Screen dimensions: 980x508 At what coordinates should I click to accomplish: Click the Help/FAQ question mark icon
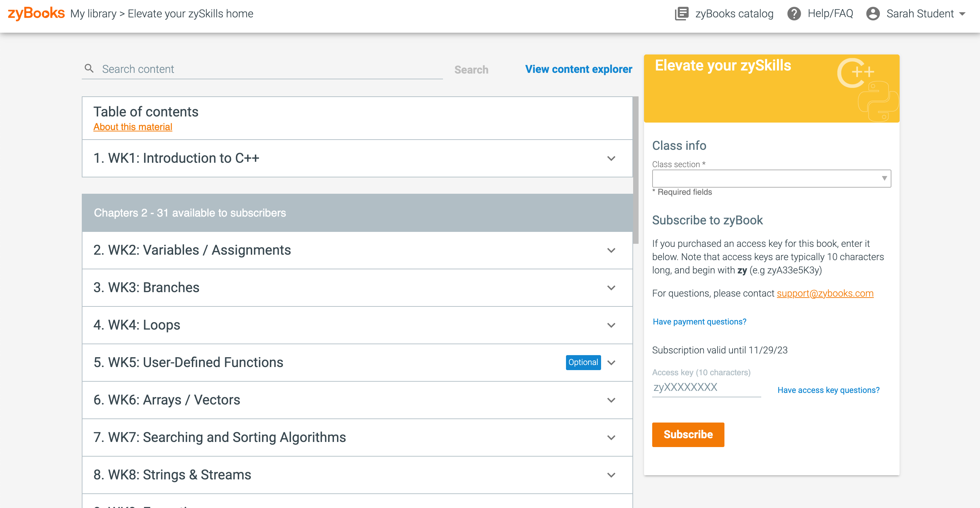[794, 14]
